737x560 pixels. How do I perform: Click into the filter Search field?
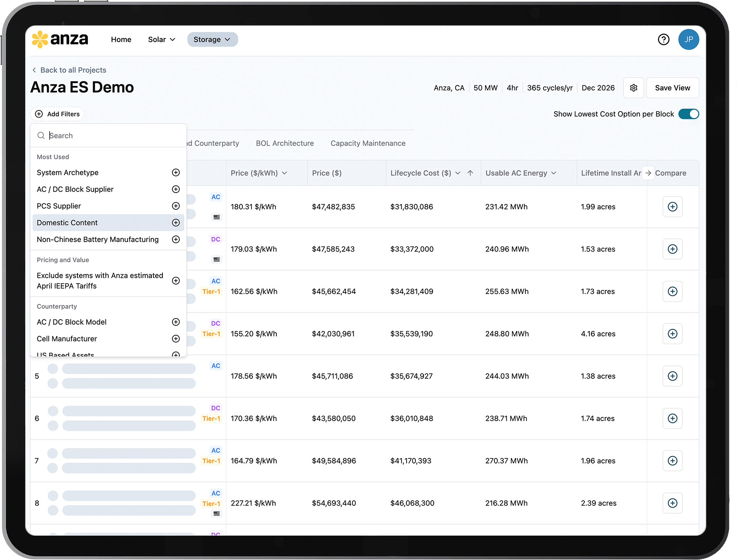(x=108, y=136)
